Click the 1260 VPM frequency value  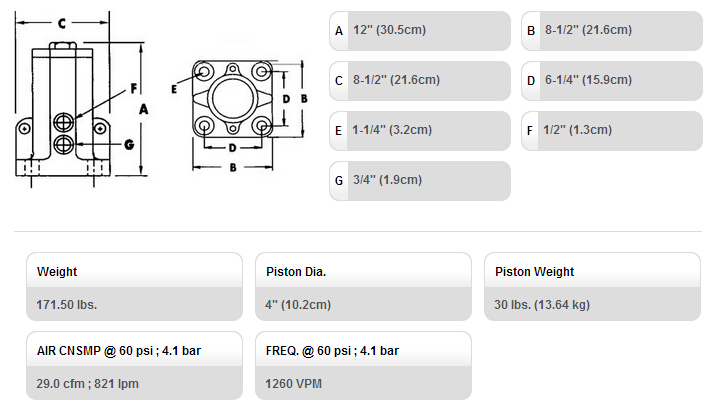click(293, 384)
